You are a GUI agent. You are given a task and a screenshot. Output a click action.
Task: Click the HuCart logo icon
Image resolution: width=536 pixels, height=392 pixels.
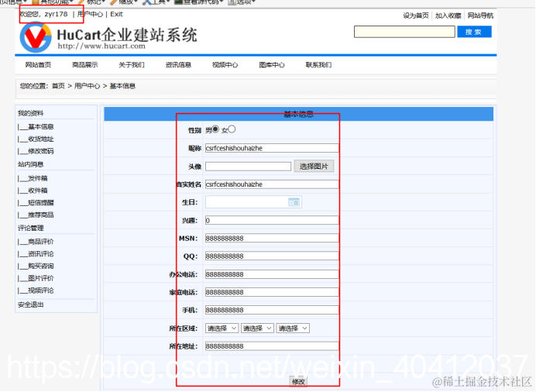click(x=36, y=37)
